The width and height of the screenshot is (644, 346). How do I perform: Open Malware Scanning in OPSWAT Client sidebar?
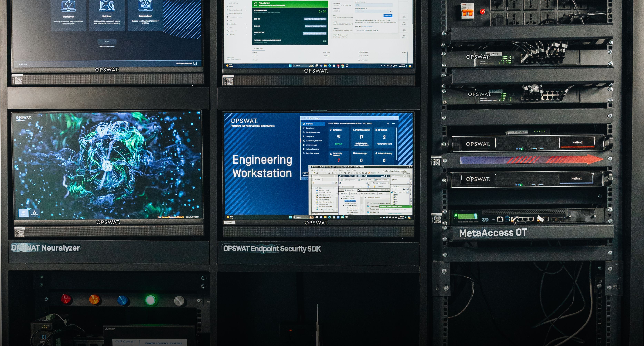click(313, 149)
